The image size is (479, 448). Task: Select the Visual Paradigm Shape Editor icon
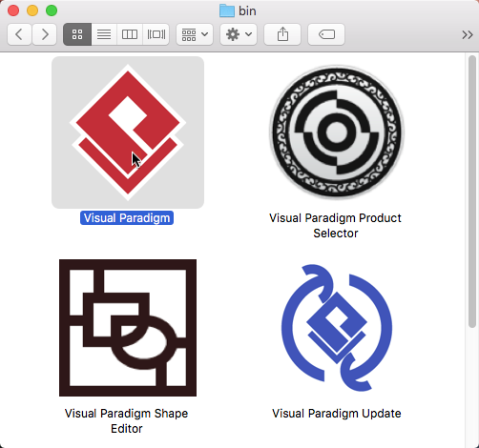pyautogui.click(x=128, y=328)
